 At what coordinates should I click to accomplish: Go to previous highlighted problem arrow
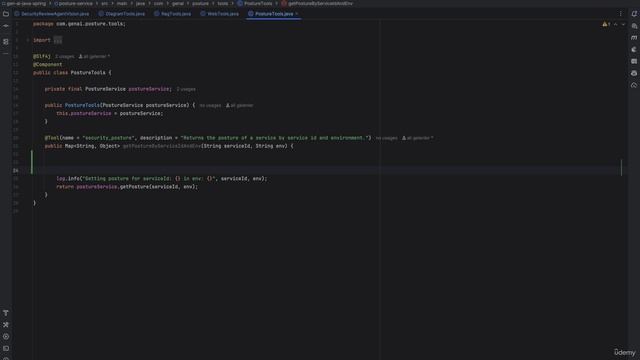click(616, 24)
